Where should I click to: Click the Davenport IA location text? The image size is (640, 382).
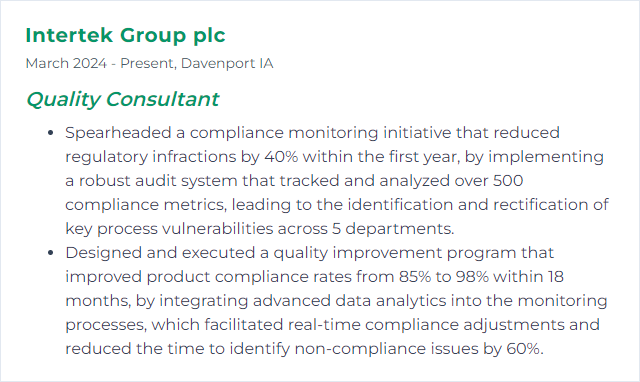pyautogui.click(x=227, y=64)
